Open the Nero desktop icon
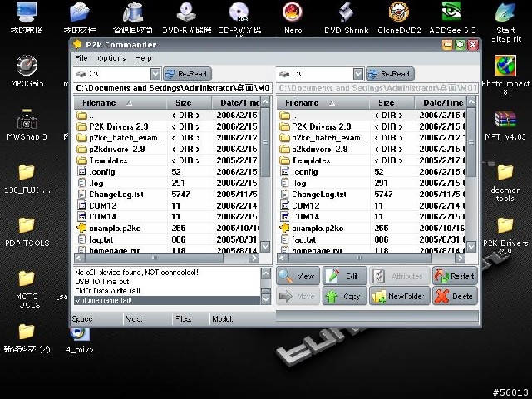532x399 pixels. click(293, 12)
